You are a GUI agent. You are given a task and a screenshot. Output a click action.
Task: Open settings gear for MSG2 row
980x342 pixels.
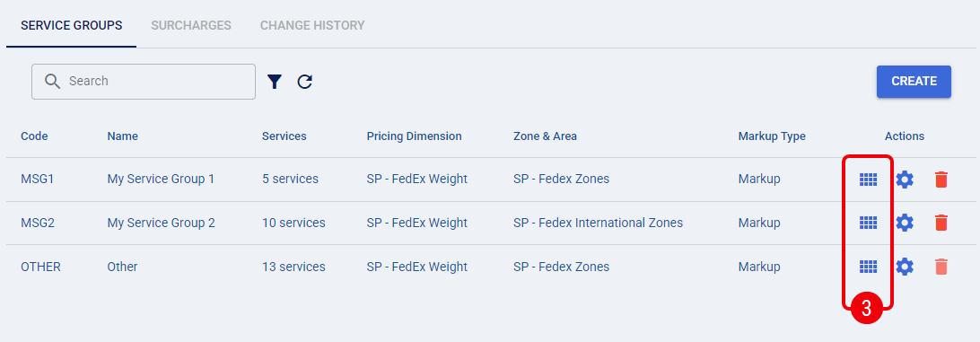(905, 223)
